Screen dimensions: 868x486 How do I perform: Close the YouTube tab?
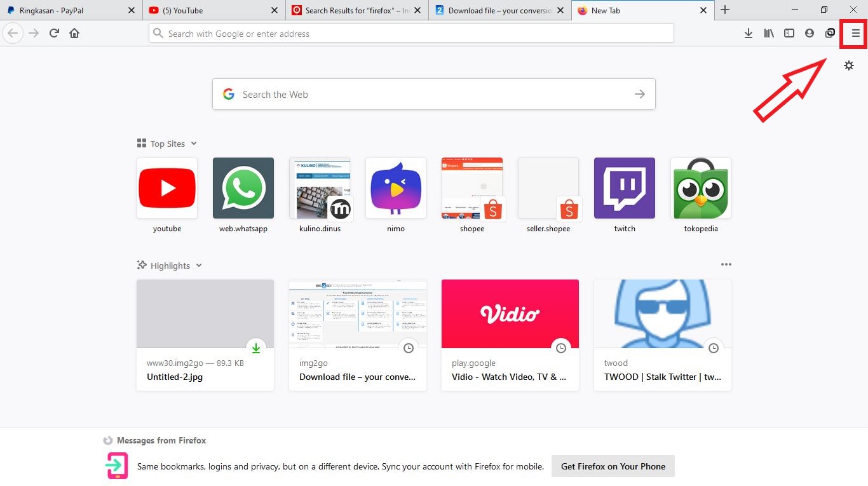(275, 10)
